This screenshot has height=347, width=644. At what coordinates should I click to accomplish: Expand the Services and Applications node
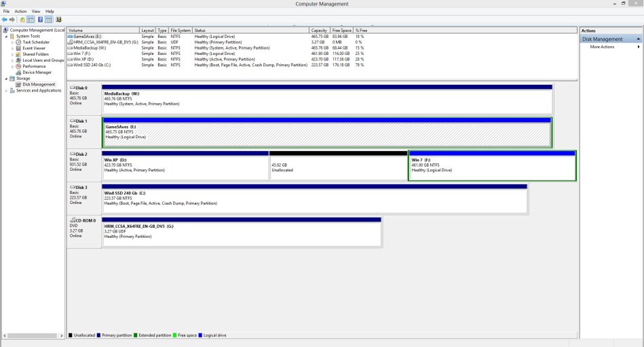(7, 91)
